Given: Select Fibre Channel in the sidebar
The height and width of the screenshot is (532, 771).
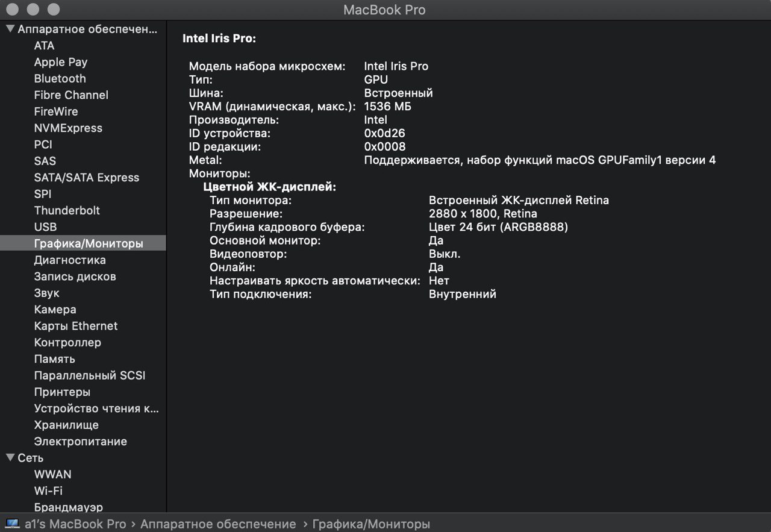Looking at the screenshot, I should point(71,95).
